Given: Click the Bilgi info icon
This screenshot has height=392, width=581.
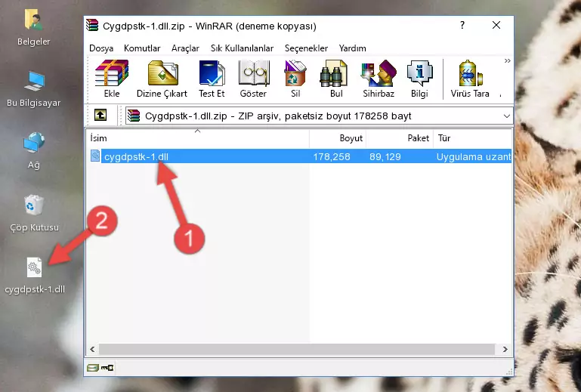Looking at the screenshot, I should (419, 79).
